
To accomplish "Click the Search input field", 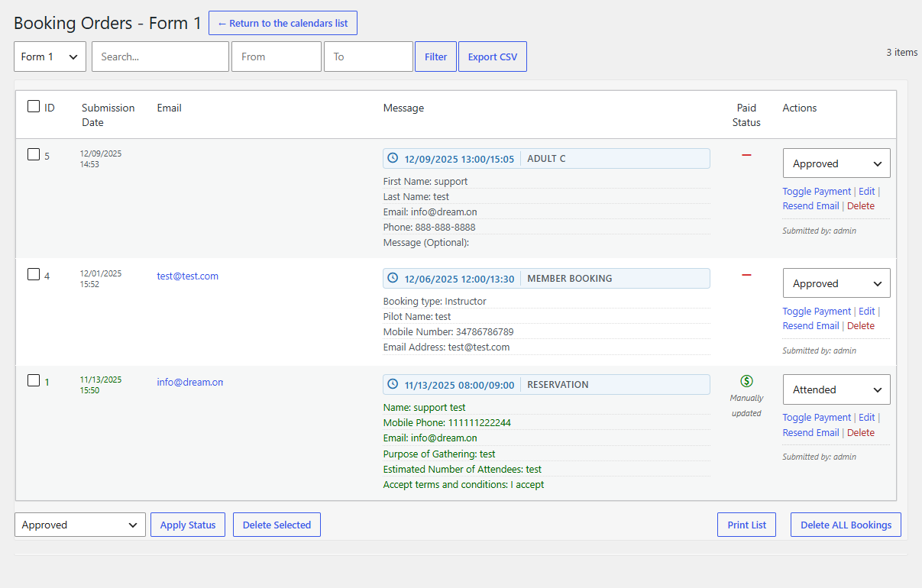I will pyautogui.click(x=160, y=57).
